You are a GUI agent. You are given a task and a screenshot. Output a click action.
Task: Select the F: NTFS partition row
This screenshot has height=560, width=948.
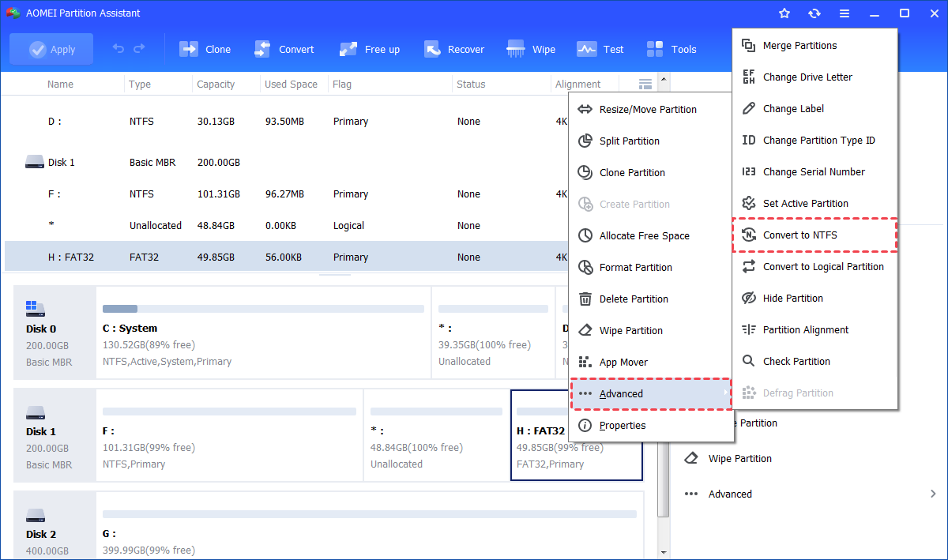point(286,194)
